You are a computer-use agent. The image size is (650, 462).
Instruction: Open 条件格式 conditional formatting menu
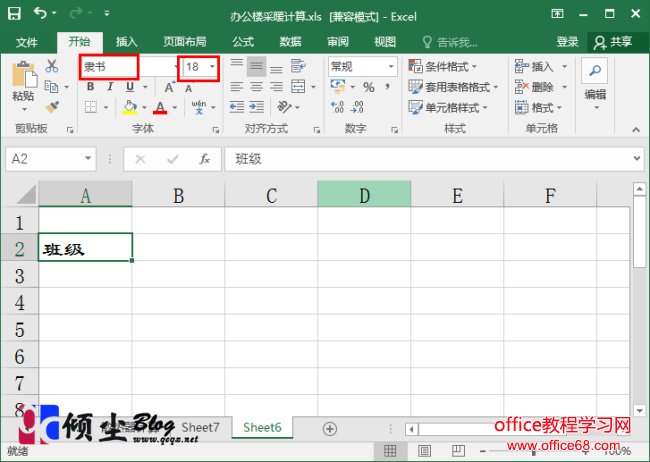click(x=443, y=66)
